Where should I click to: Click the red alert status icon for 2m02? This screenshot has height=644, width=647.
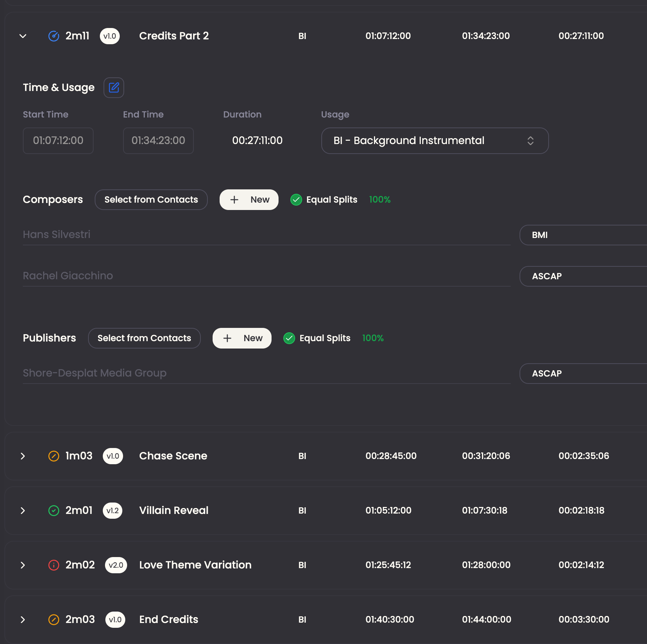point(54,565)
